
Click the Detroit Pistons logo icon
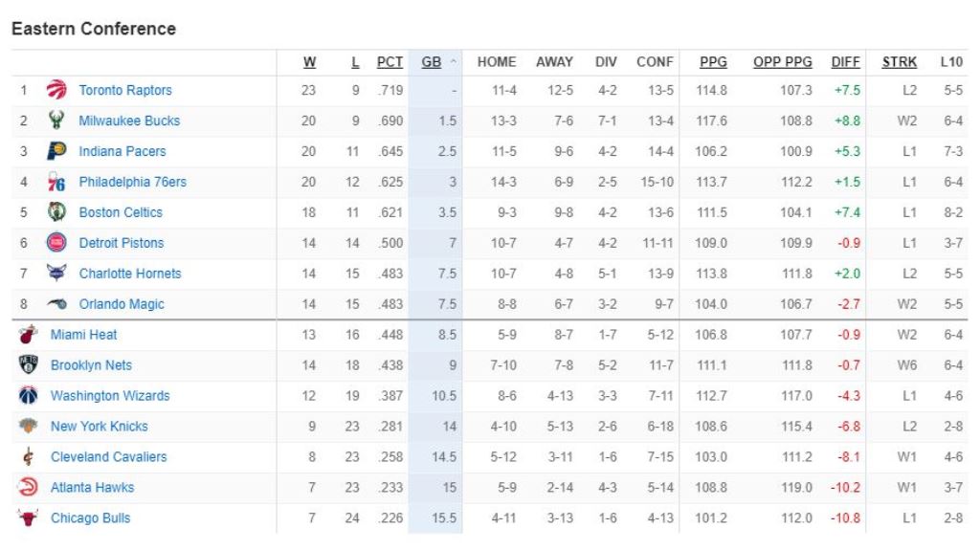(x=56, y=243)
